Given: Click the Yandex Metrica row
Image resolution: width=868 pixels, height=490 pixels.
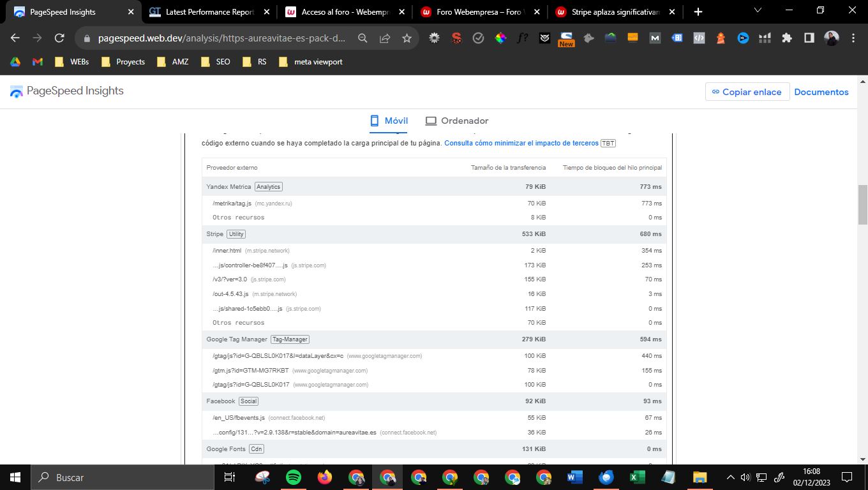Looking at the screenshot, I should coord(434,186).
